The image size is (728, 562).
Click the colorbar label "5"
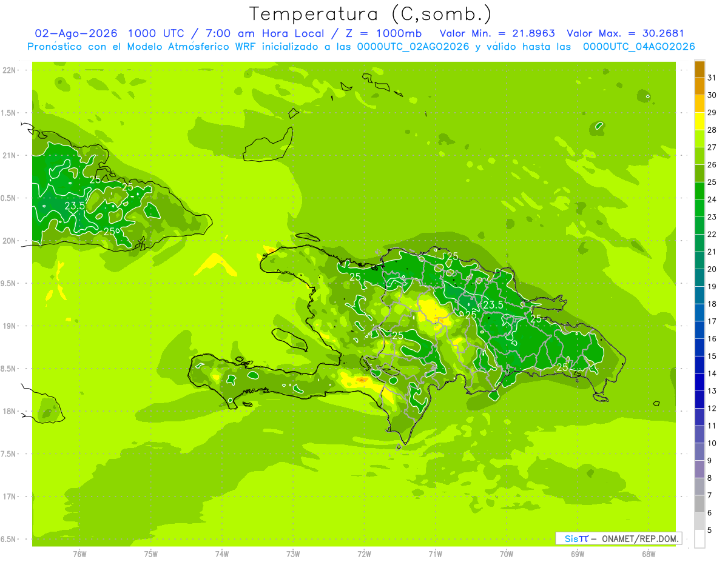click(x=710, y=530)
